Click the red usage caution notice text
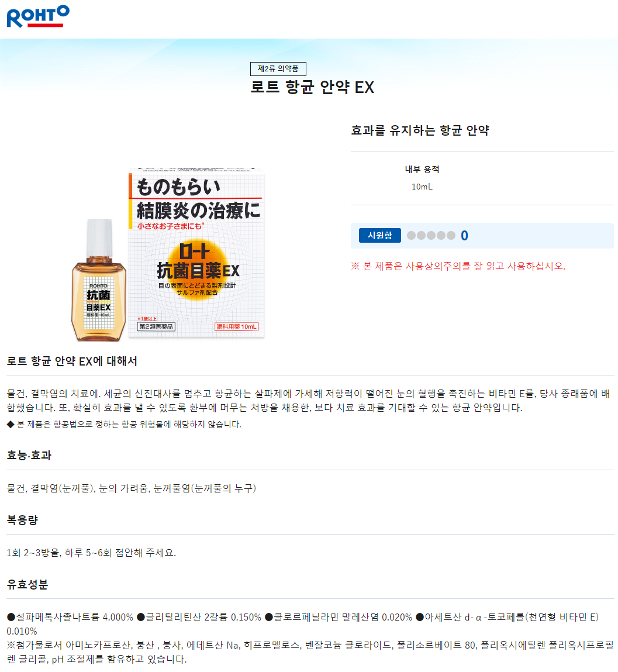 click(458, 266)
